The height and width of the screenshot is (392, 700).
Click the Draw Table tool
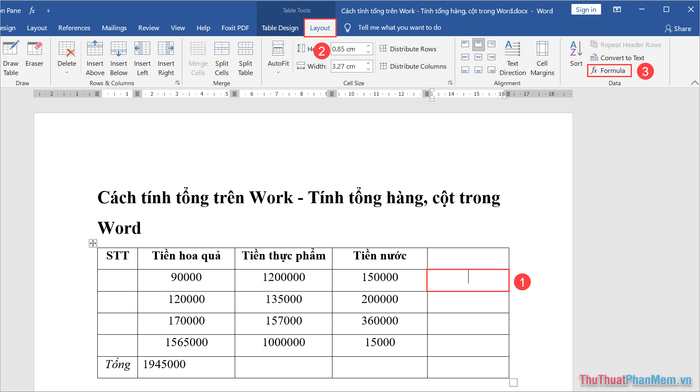10,58
